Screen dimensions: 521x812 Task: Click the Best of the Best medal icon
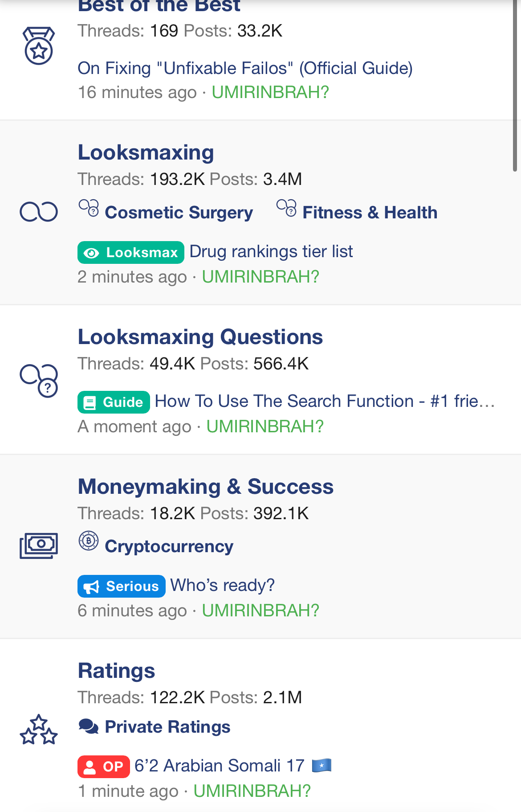click(39, 46)
